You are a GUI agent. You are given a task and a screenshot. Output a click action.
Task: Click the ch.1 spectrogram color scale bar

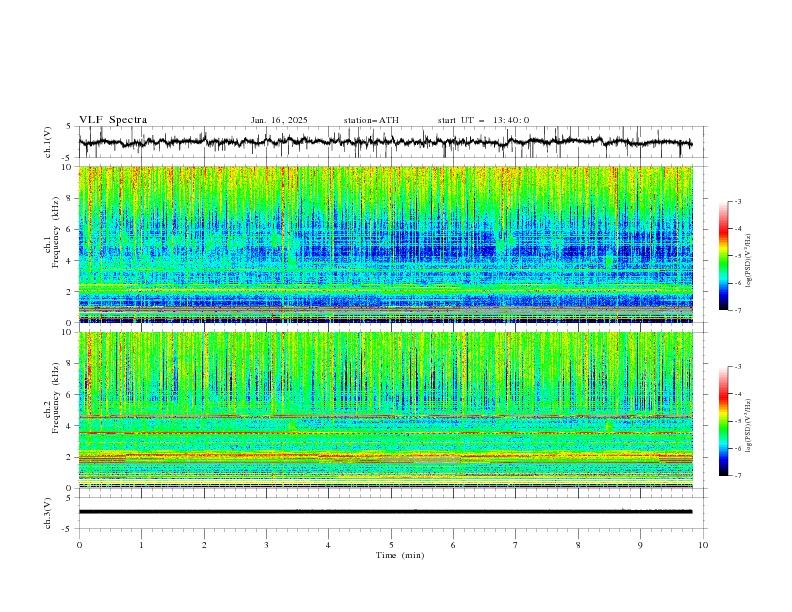(723, 255)
